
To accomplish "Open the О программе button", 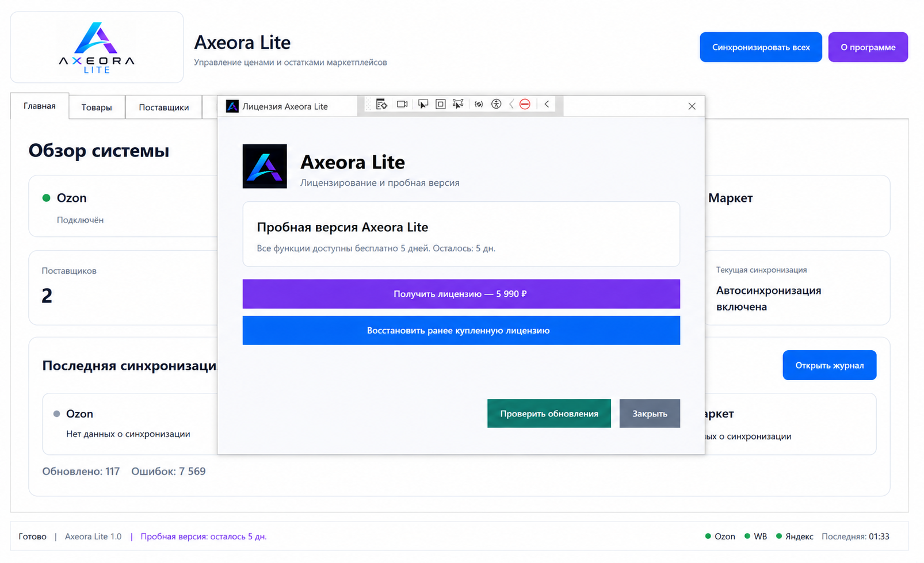I will coord(868,47).
